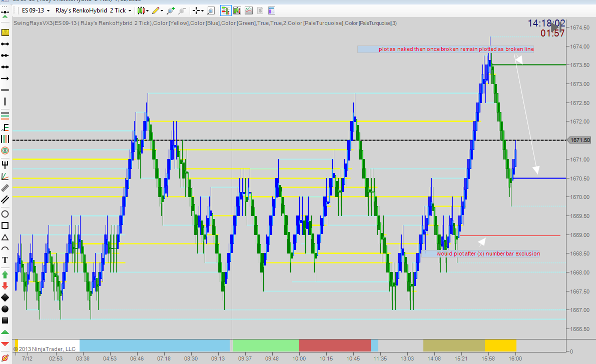Select the Extended Line tool
The height and width of the screenshot is (364, 596).
coord(5,67)
